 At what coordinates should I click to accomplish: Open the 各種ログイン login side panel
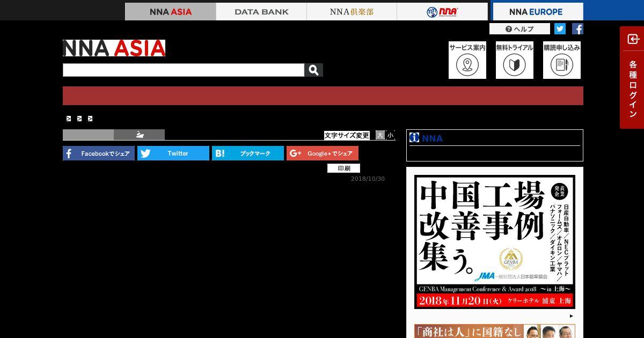click(x=632, y=78)
